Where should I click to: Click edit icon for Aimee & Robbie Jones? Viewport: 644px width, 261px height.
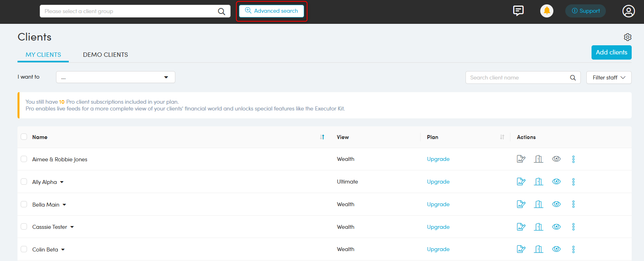coord(521,159)
